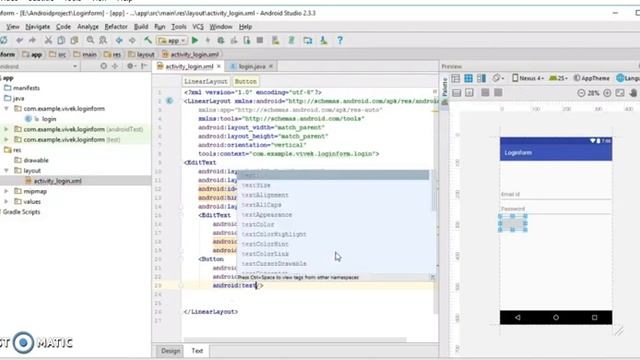Select the Design plus Blueprint view icon
This screenshot has width=640, height=360.
(482, 78)
